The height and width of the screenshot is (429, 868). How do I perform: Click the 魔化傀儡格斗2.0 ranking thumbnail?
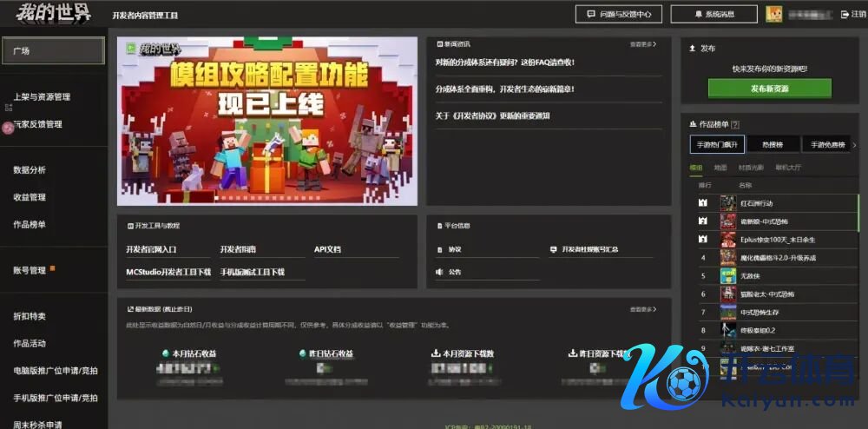tap(727, 257)
